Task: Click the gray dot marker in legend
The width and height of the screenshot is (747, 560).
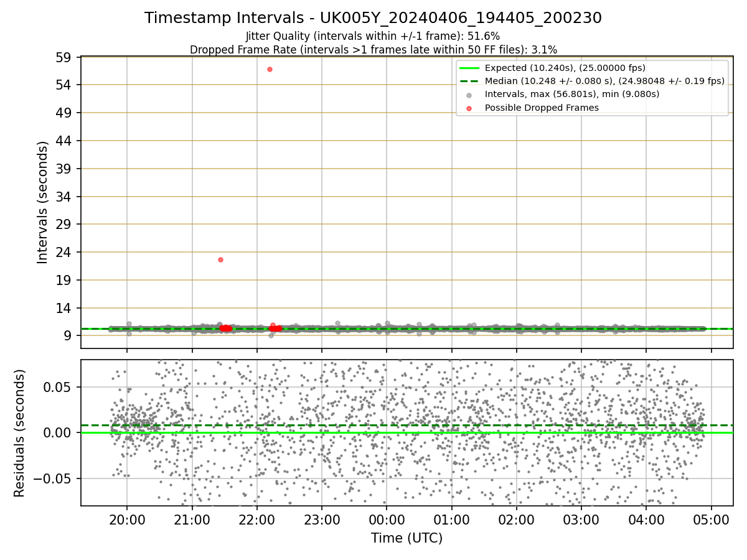Action: [469, 95]
